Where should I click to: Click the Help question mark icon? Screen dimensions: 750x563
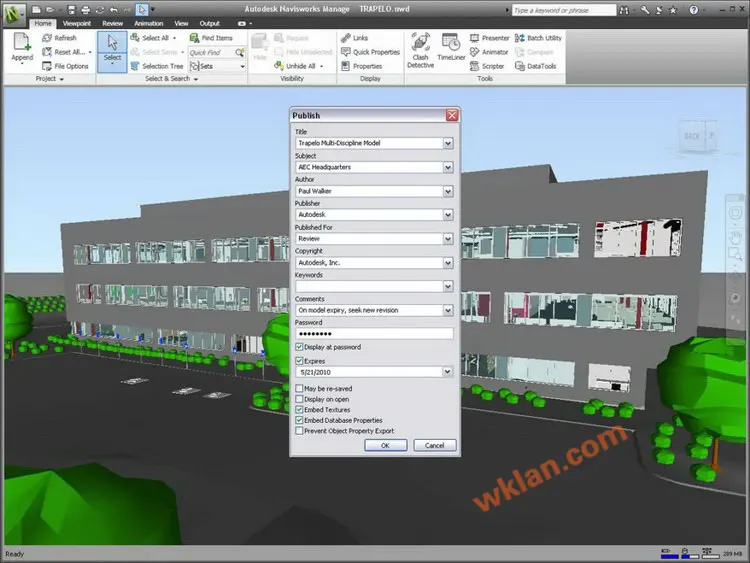coord(693,10)
